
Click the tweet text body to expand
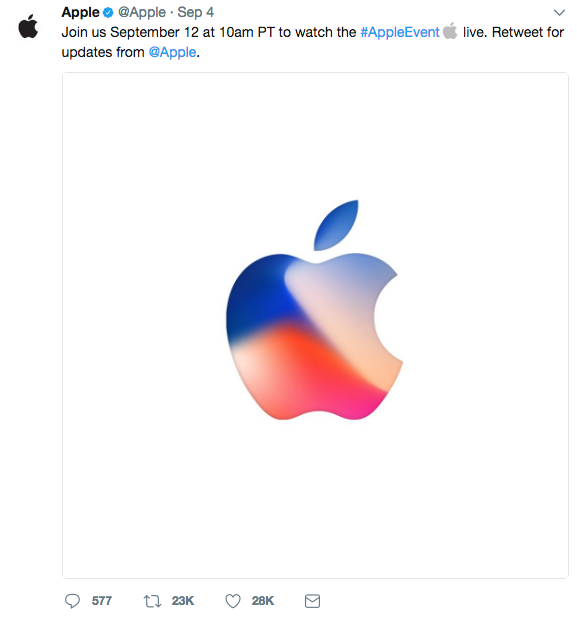pyautogui.click(x=313, y=42)
